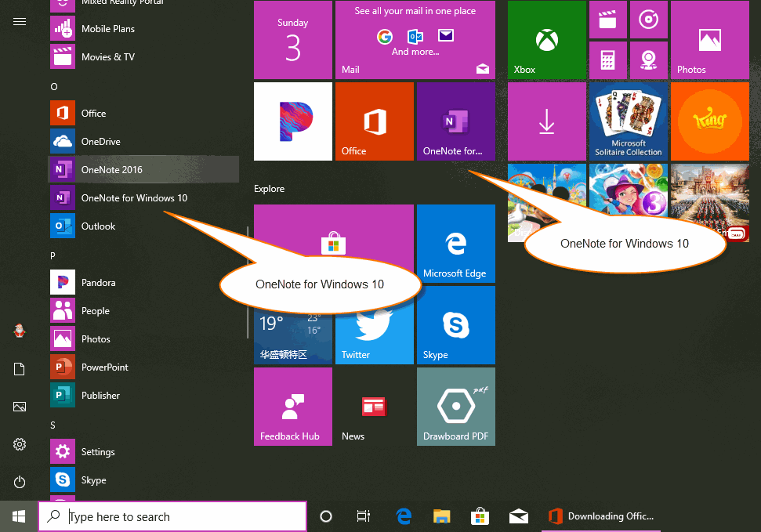
Task: Open the Feedback Hub tile
Action: [293, 407]
